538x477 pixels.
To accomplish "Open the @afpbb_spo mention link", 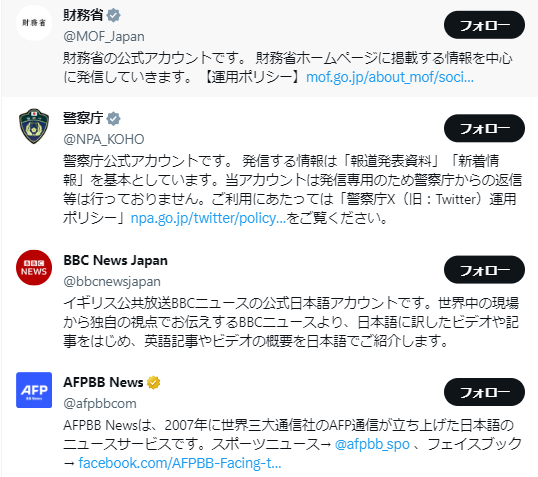I will [372, 444].
